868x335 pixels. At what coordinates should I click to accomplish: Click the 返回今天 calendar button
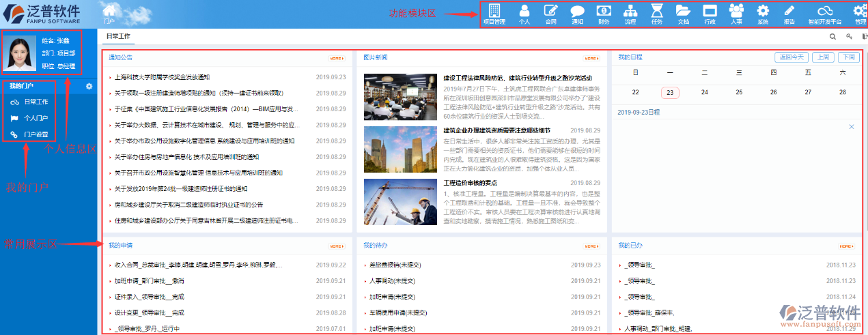[791, 57]
